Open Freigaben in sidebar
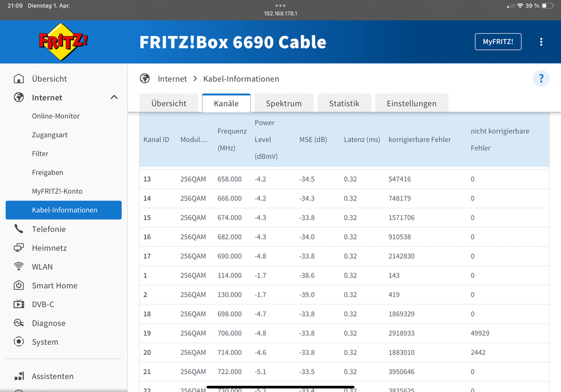 click(x=48, y=172)
